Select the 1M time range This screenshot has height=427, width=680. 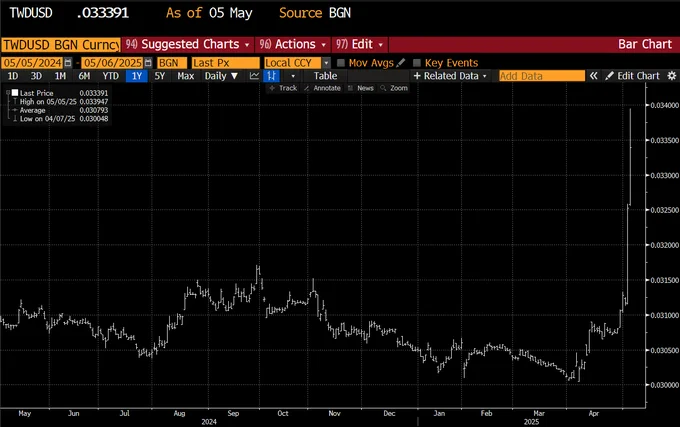coord(60,76)
